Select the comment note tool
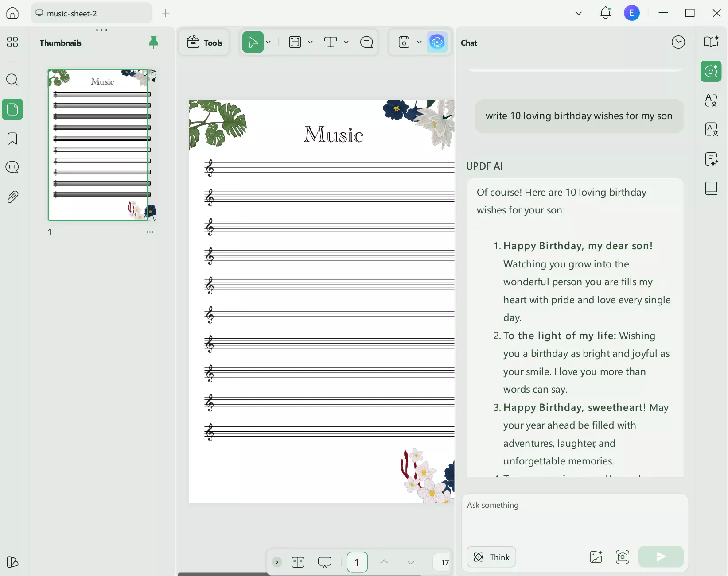The width and height of the screenshot is (728, 576). pyautogui.click(x=367, y=43)
